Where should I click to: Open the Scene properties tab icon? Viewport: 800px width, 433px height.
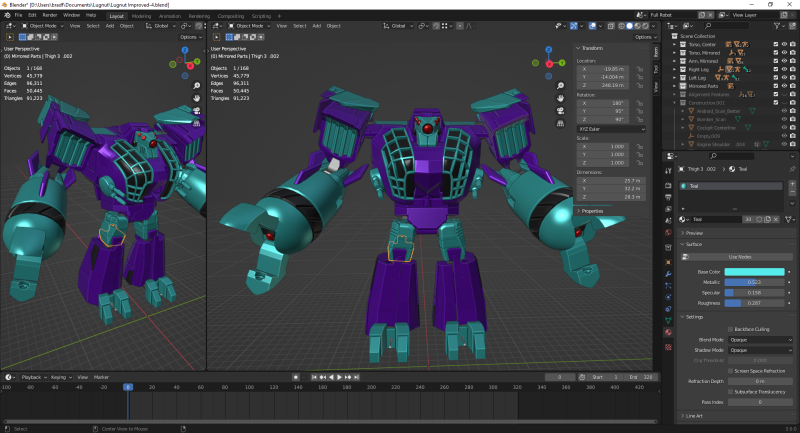(x=668, y=220)
